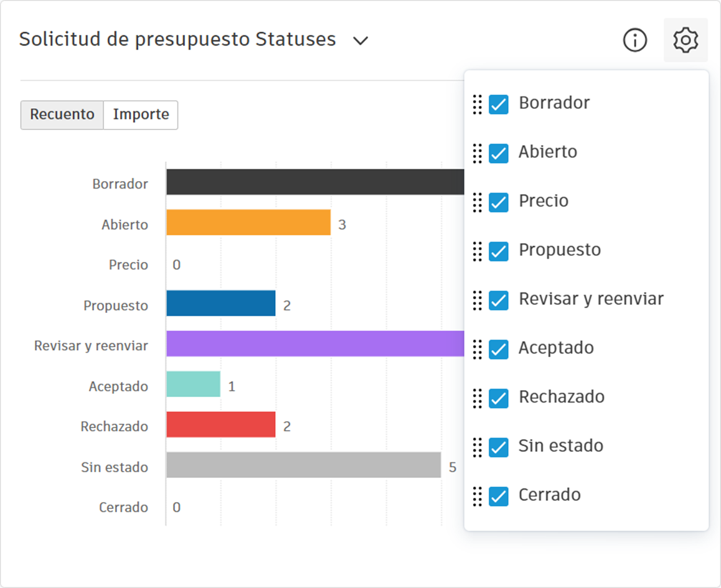Click the information circle icon
The height and width of the screenshot is (588, 721).
pyautogui.click(x=635, y=40)
